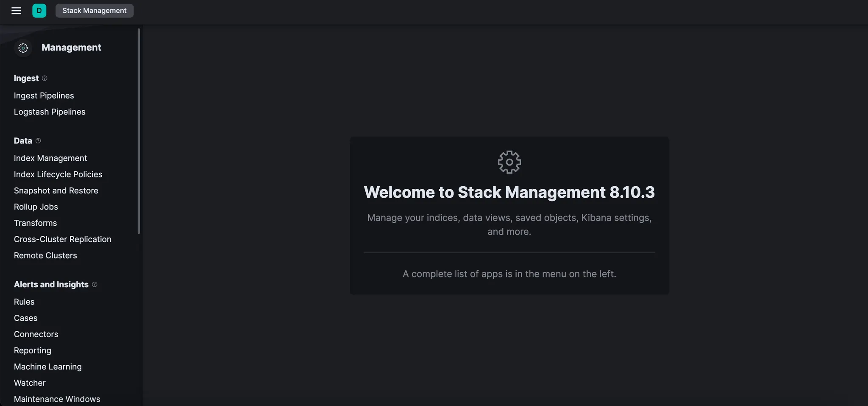
Task: Navigate to Rollup Jobs
Action: tap(36, 207)
